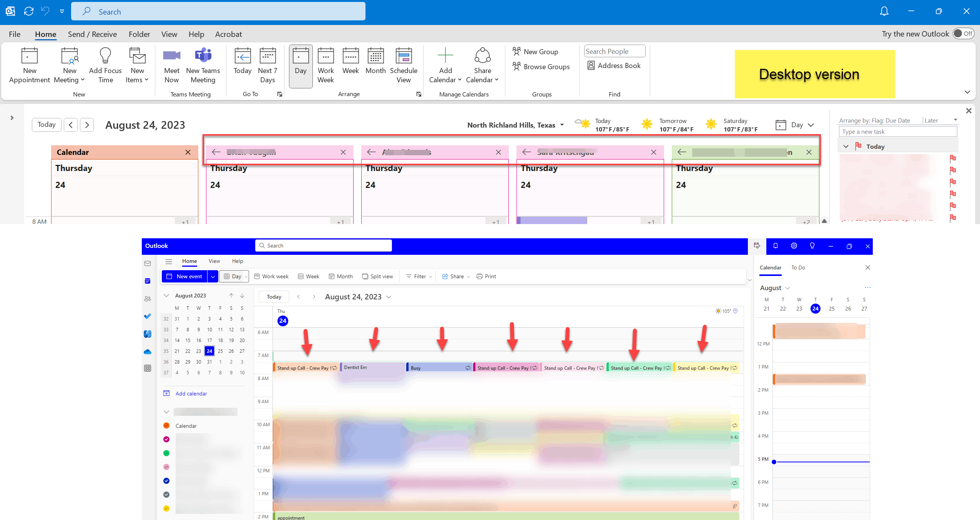The image size is (980, 520).
Task: Switch to the Send / Receive ribbon tab
Action: [x=92, y=34]
